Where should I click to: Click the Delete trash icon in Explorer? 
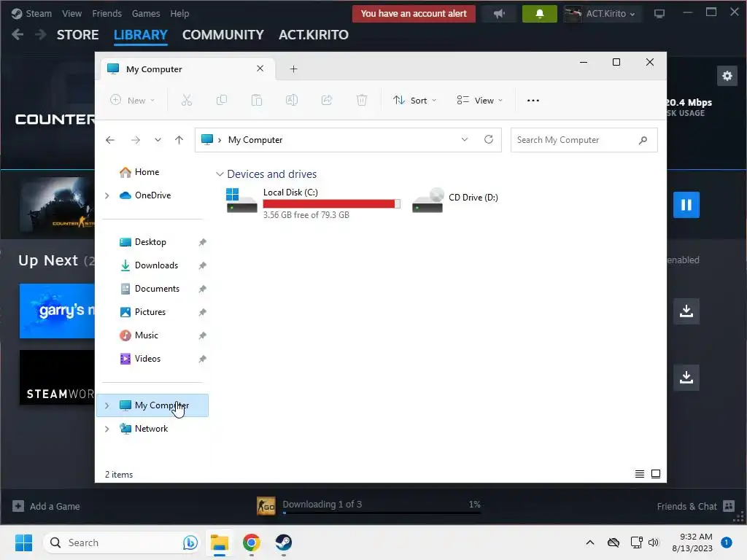[362, 100]
